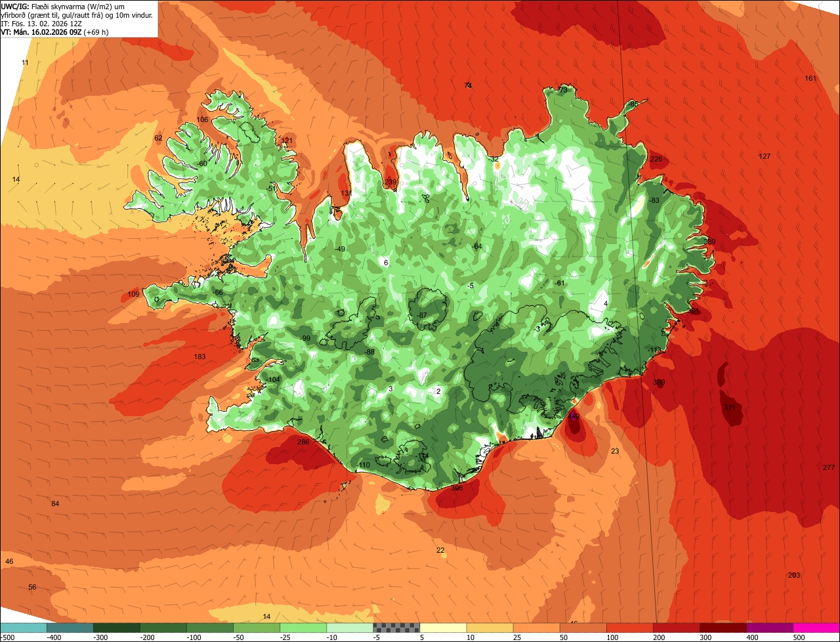Screen dimensions: 840x642
Task: Click the value 161 in the northeast corner
Action: (810, 79)
